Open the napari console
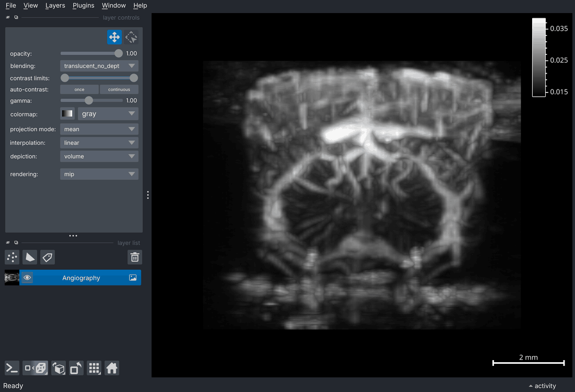Screen dimensions: 575x392 11,368
